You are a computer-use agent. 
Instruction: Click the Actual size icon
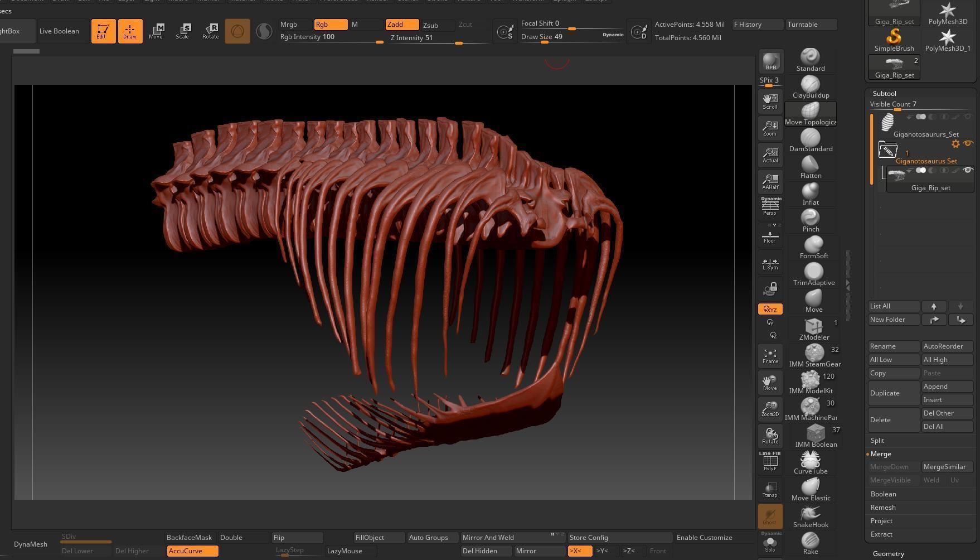pos(770,155)
